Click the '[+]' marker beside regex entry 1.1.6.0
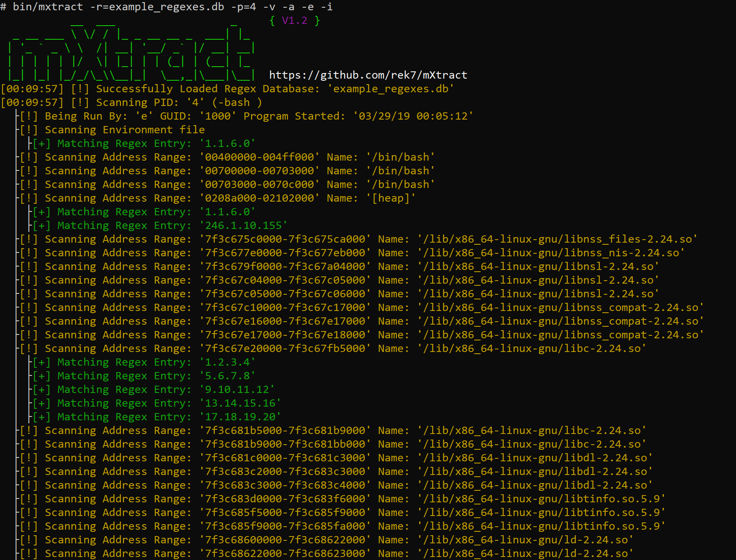 (x=41, y=143)
